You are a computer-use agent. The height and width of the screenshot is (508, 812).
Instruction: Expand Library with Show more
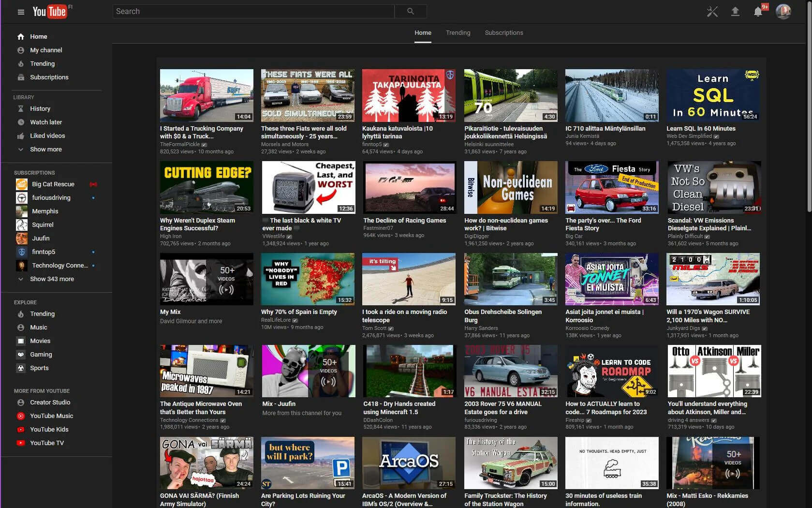46,149
